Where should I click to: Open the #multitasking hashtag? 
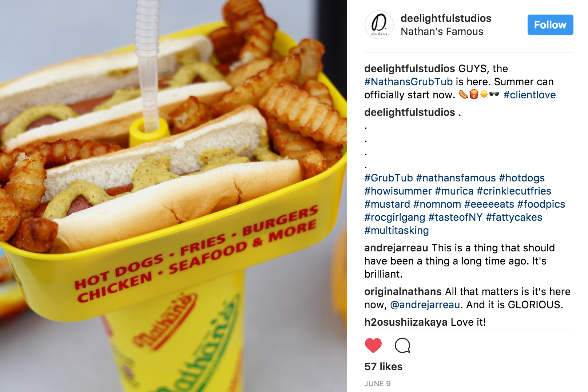(397, 230)
